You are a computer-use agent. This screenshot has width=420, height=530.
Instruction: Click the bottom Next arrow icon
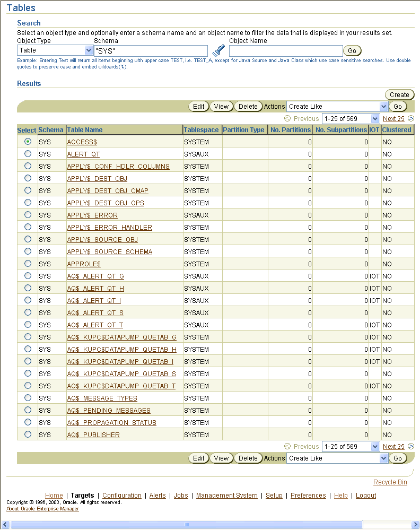click(x=411, y=447)
